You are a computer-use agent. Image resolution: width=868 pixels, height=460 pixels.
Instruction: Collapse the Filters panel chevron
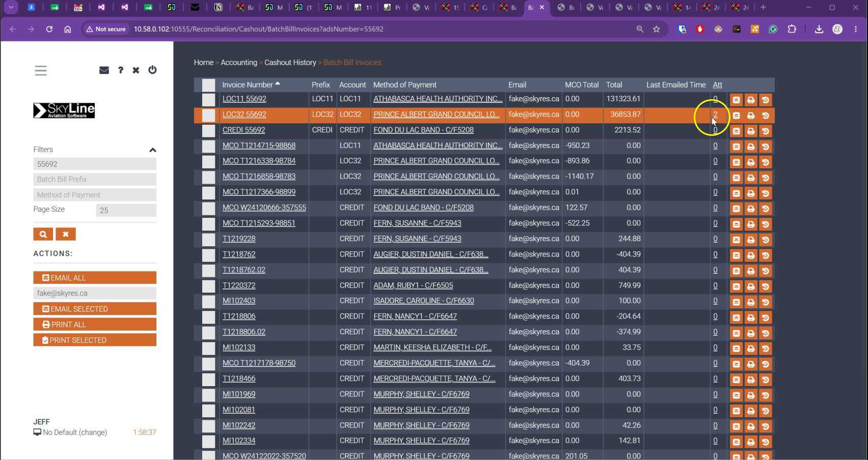[152, 150]
